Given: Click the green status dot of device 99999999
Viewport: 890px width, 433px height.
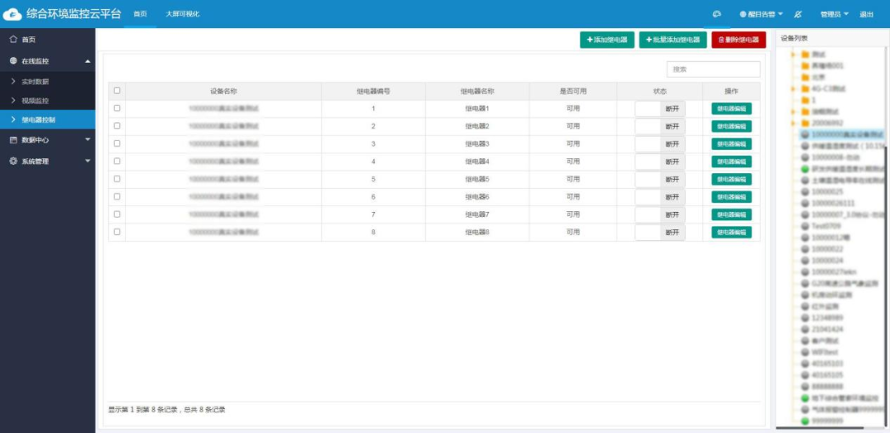Looking at the screenshot, I should 804,421.
